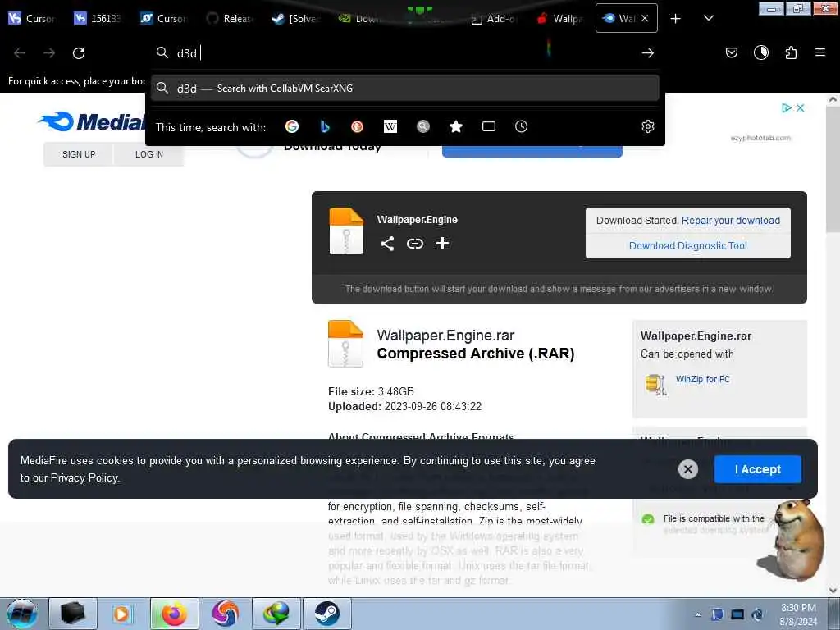Select the d3d Search with CollabVM SearXNG suggestion
This screenshot has width=840, height=630.
405,89
